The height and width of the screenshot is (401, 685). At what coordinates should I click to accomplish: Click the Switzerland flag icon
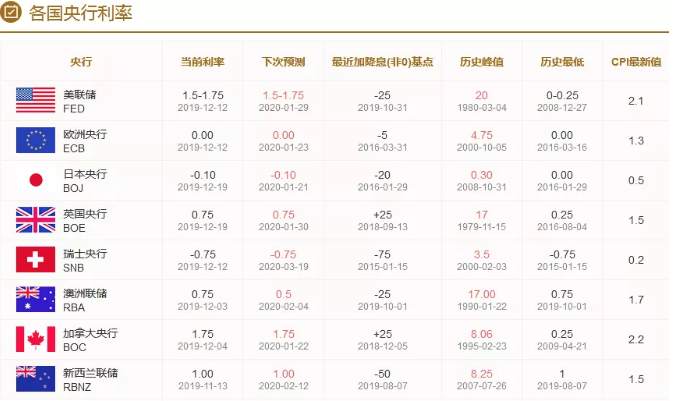tap(35, 259)
